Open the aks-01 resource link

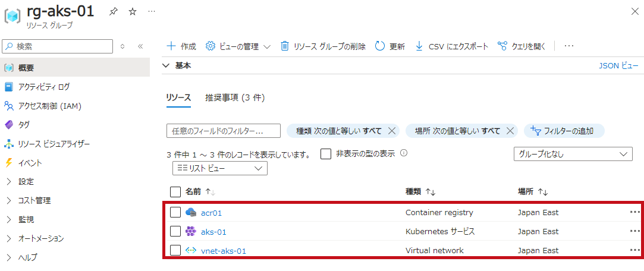pos(213,232)
